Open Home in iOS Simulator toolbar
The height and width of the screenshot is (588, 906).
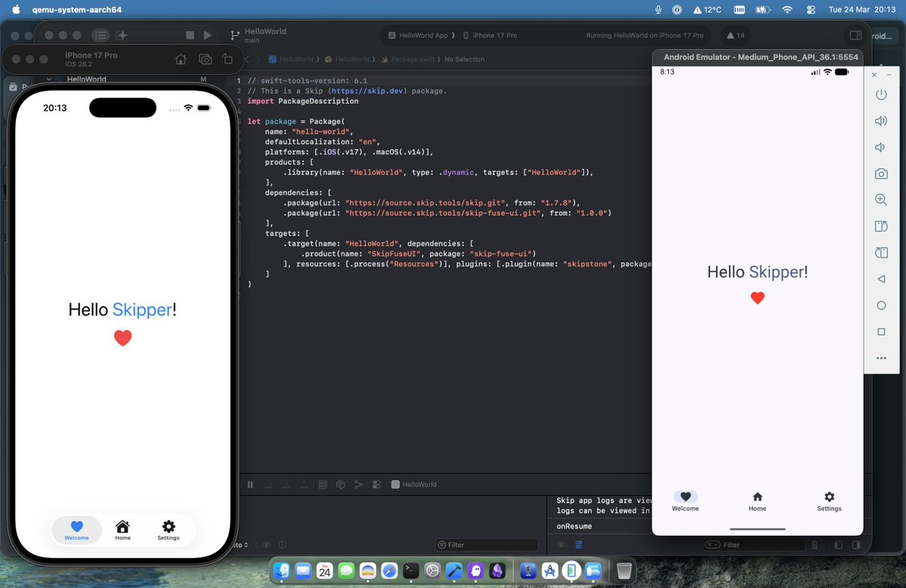click(x=180, y=59)
